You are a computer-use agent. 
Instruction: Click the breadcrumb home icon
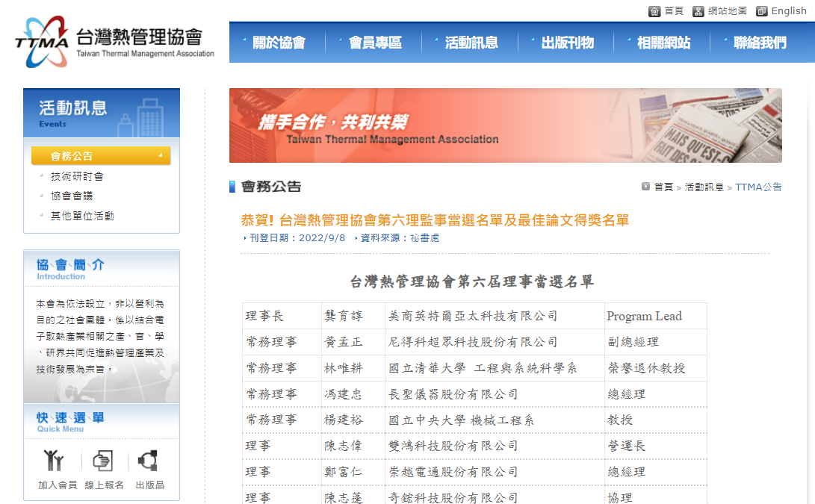coord(645,186)
